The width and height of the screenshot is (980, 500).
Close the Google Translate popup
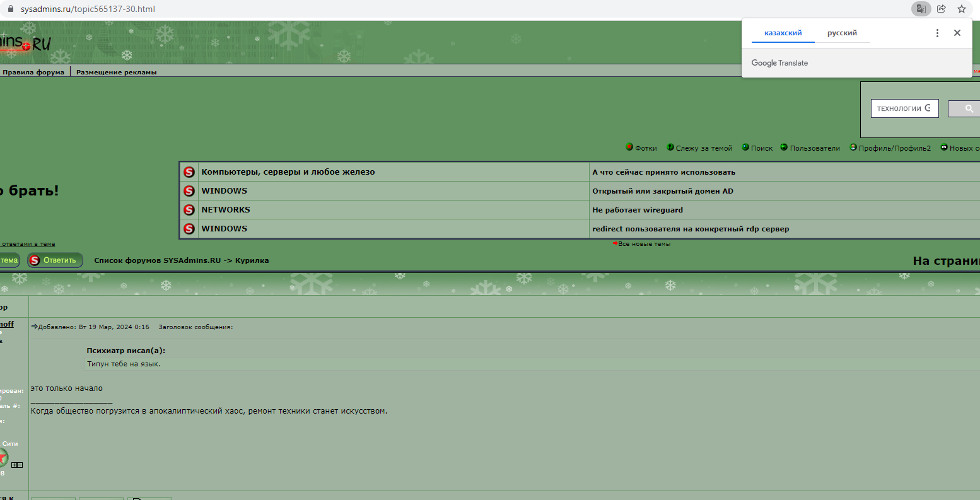pos(957,33)
